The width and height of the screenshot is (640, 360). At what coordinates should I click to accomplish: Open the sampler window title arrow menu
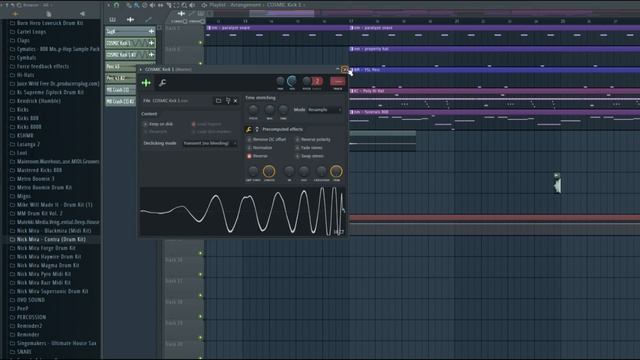pyautogui.click(x=141, y=69)
